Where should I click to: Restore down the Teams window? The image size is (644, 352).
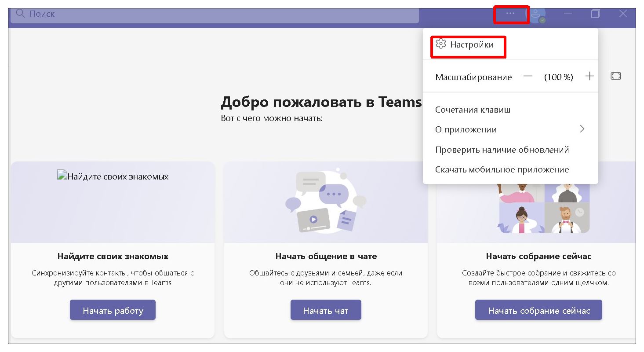pyautogui.click(x=595, y=14)
